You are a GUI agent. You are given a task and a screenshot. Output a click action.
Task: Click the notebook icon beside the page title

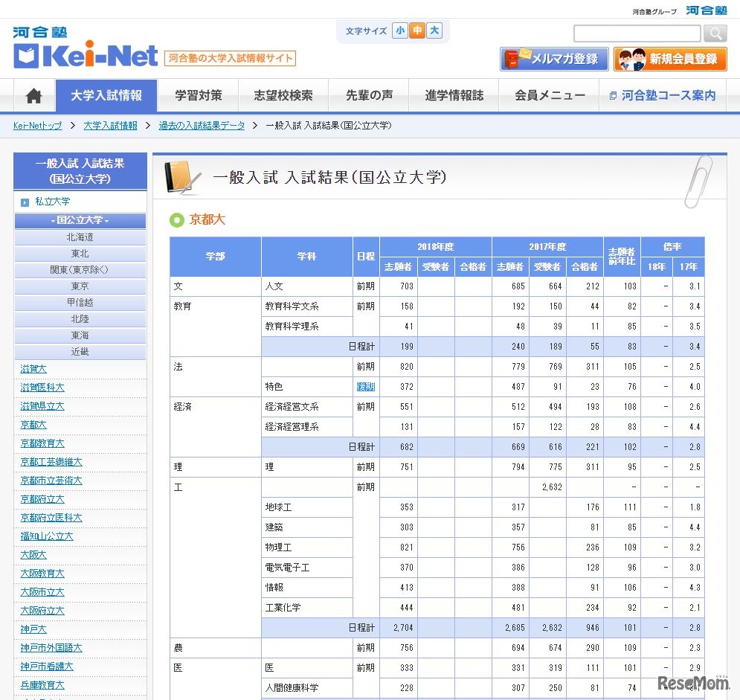(x=178, y=176)
